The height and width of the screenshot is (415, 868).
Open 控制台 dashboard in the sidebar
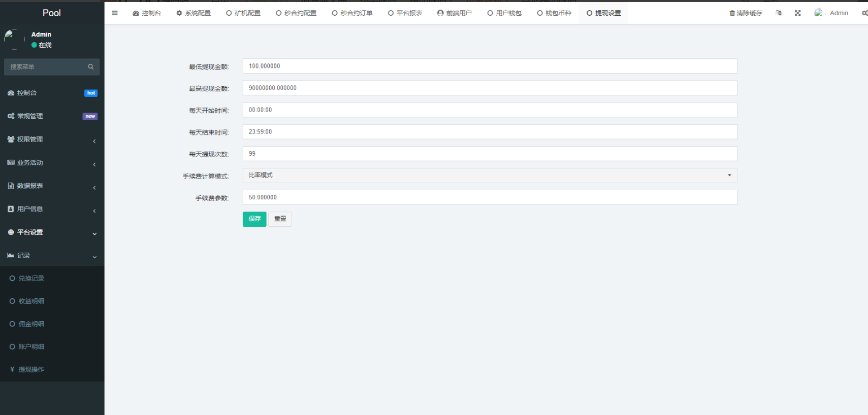click(x=27, y=93)
